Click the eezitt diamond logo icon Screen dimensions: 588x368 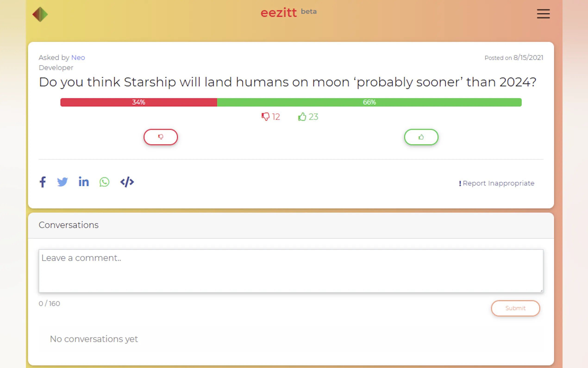[40, 14]
